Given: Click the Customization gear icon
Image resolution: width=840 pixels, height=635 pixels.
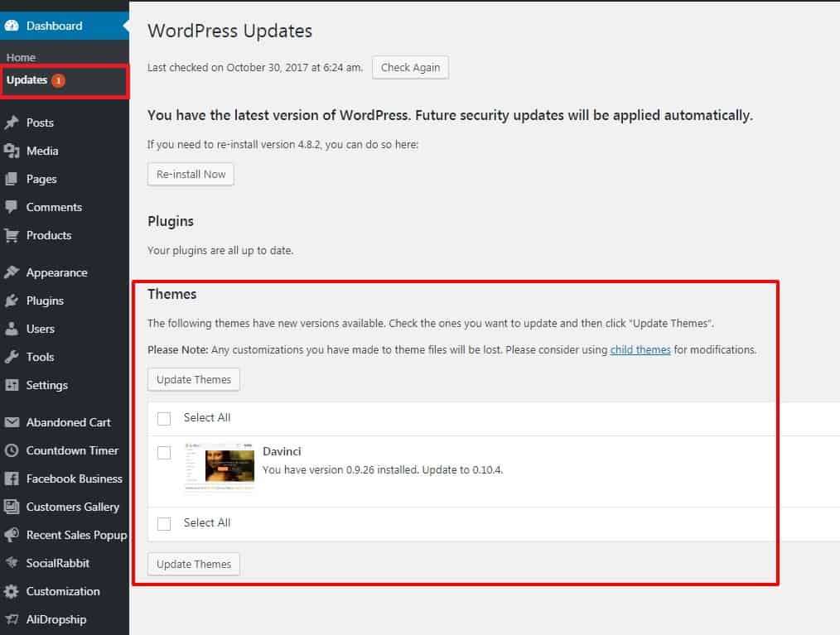Looking at the screenshot, I should pyautogui.click(x=12, y=591).
